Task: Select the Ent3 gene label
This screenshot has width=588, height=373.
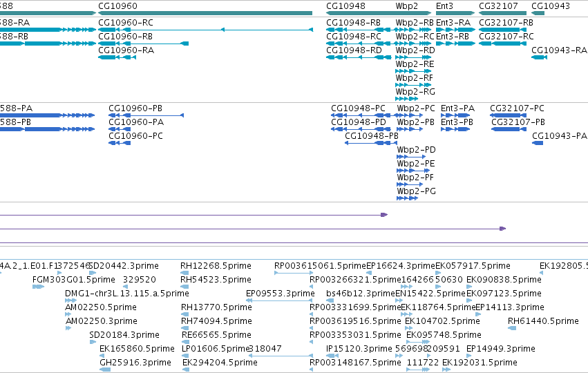Action: [444, 6]
